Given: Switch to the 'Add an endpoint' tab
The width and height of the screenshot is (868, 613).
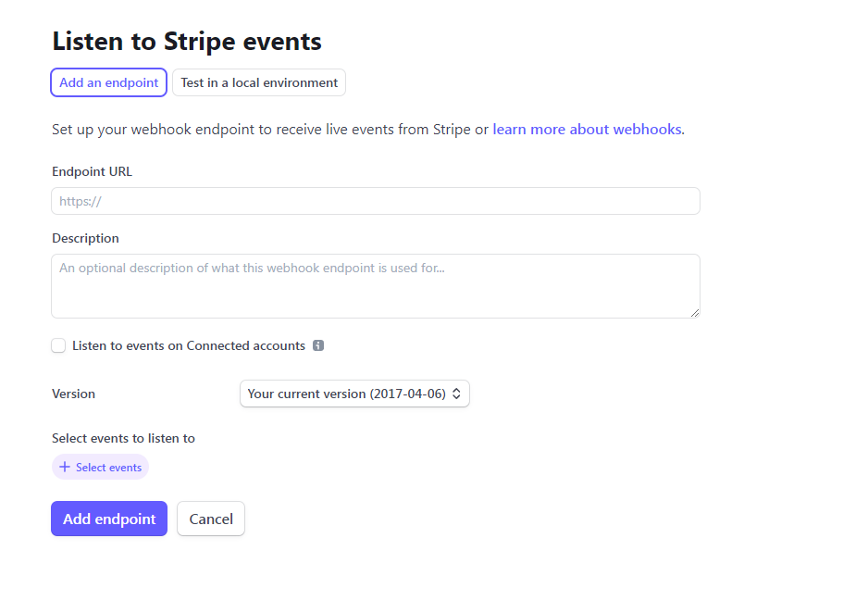Looking at the screenshot, I should [108, 82].
